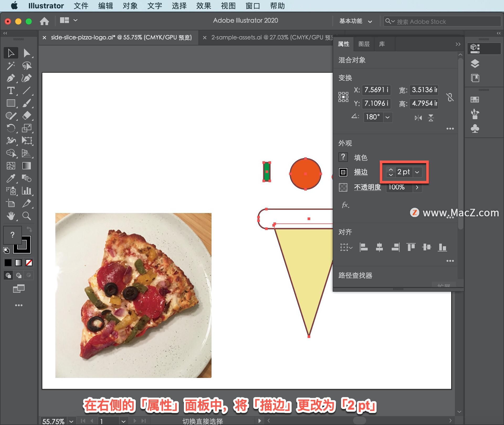Open the rotation angle dropdown
The width and height of the screenshot is (504, 425).
[x=387, y=117]
